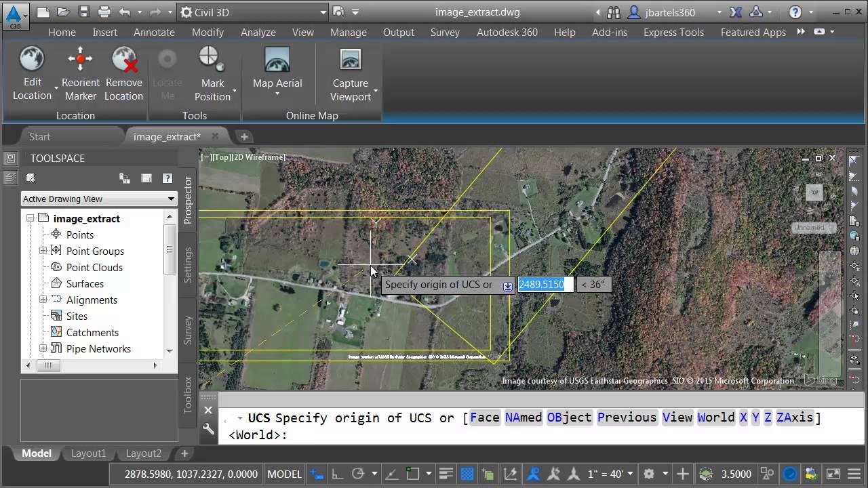Expand the Alignments tree node

pyautogui.click(x=43, y=300)
